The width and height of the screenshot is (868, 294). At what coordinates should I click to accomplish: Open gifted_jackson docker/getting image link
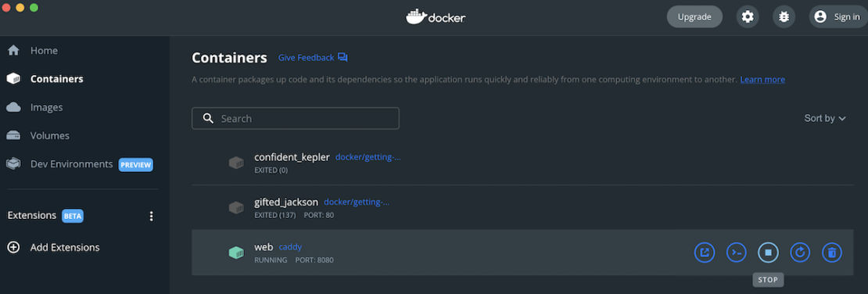click(x=357, y=202)
